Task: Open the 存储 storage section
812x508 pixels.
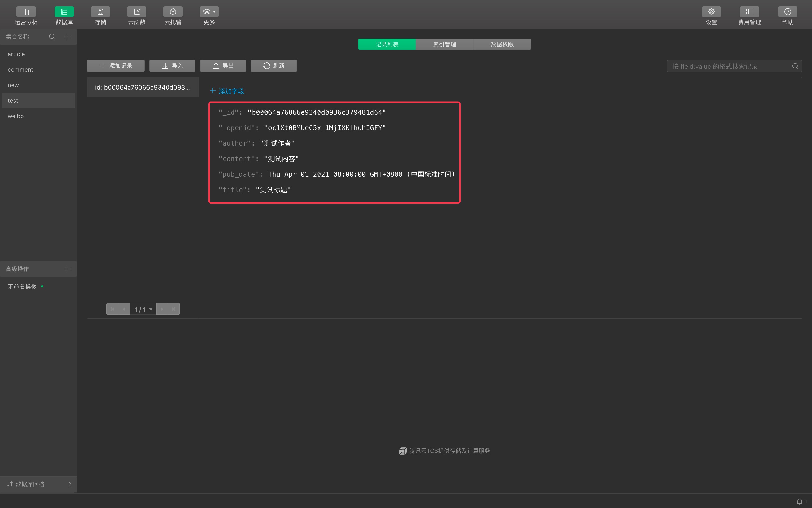Action: coord(100,16)
